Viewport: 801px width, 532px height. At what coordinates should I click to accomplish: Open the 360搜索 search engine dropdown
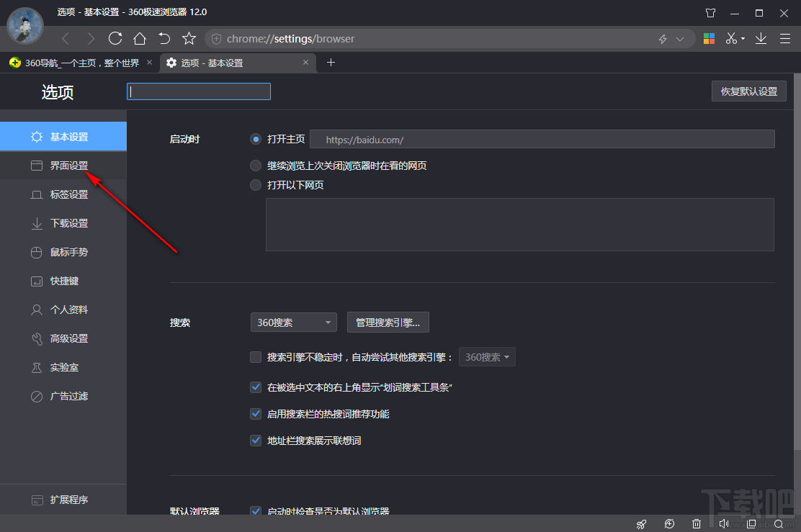coord(294,323)
